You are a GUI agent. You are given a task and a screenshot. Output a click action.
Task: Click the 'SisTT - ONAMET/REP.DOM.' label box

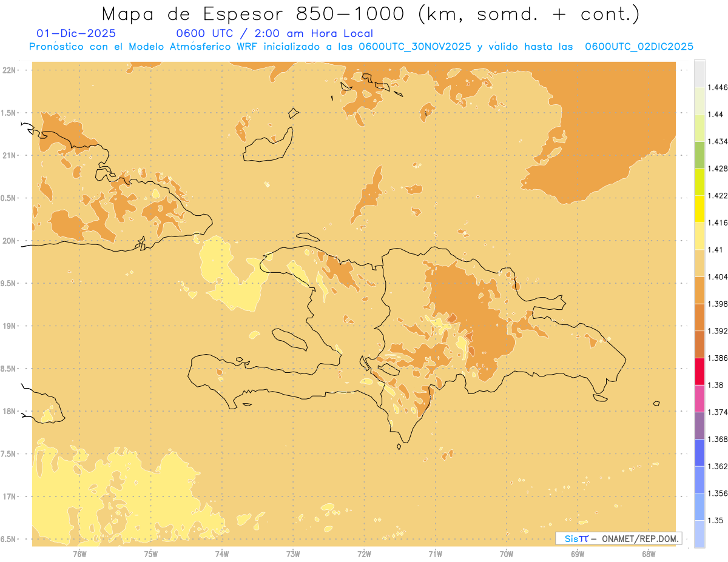(x=618, y=538)
